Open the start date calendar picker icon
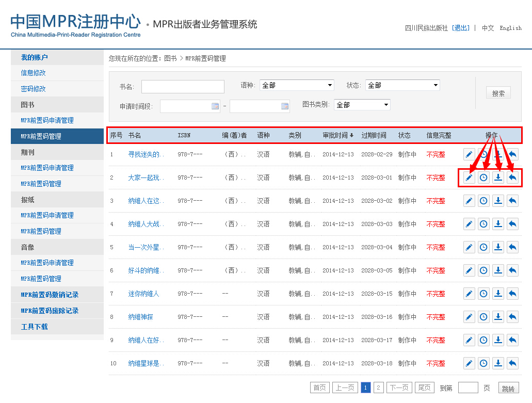This screenshot has height=403, width=532. [x=215, y=106]
